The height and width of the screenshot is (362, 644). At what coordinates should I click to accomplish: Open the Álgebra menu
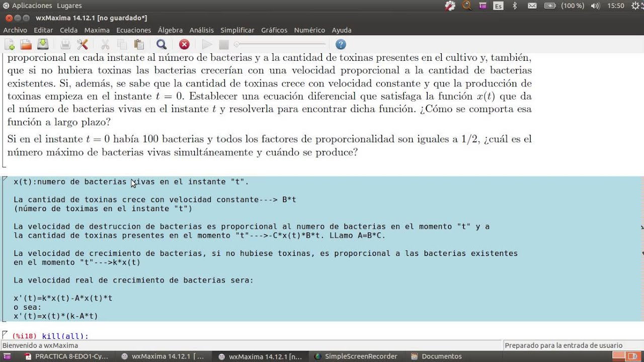pos(170,30)
